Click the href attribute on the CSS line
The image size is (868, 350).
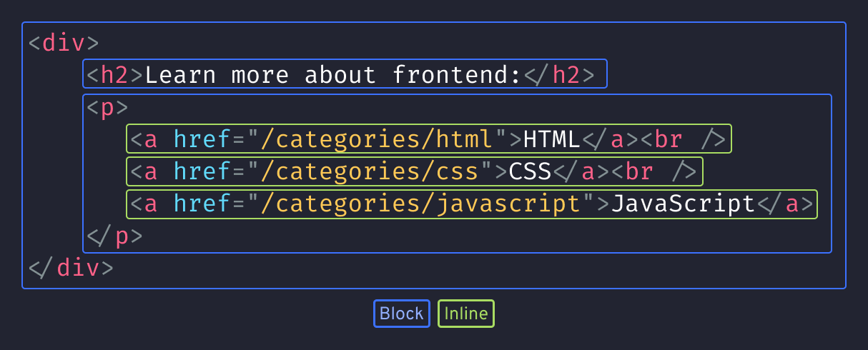click(x=202, y=172)
